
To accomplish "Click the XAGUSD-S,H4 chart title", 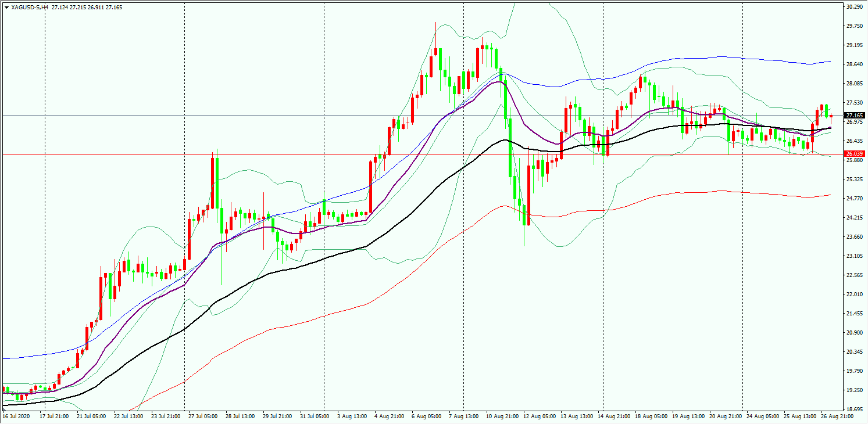I will tap(29, 8).
